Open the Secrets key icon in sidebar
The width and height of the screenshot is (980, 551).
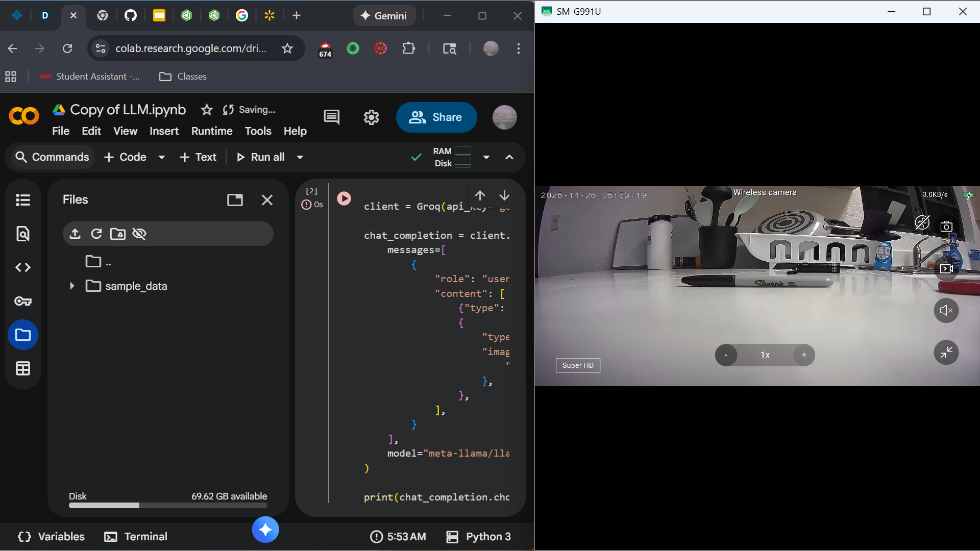click(x=23, y=301)
